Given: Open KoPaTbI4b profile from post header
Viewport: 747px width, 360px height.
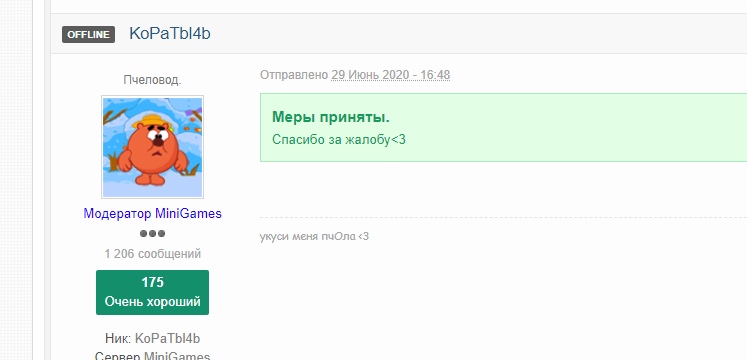Looking at the screenshot, I should pos(170,34).
